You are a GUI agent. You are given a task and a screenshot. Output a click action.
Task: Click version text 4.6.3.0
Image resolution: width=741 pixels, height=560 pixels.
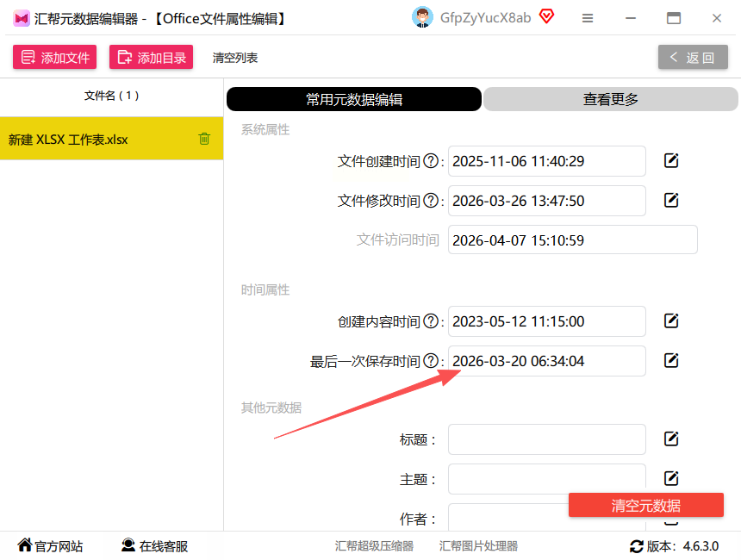(701, 546)
